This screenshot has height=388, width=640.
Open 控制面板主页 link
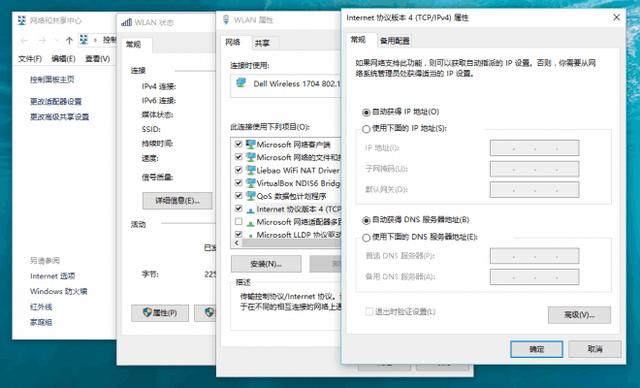pos(52,80)
